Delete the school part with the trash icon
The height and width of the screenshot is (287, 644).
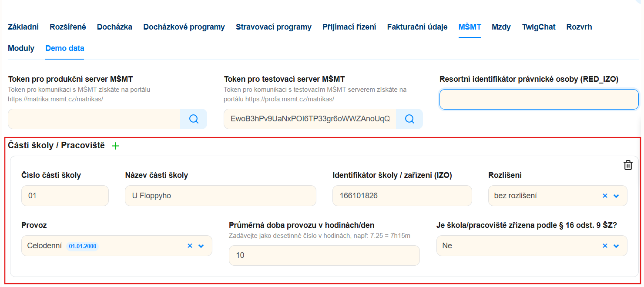click(x=628, y=165)
